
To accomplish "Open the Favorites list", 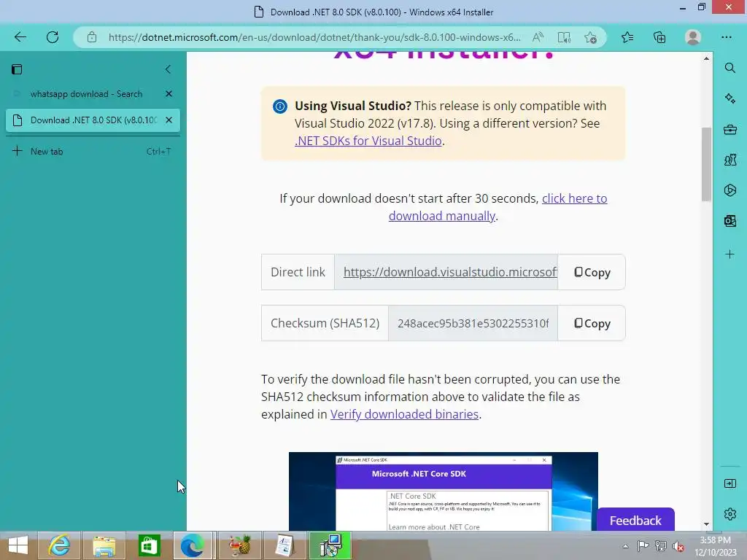I will [627, 37].
